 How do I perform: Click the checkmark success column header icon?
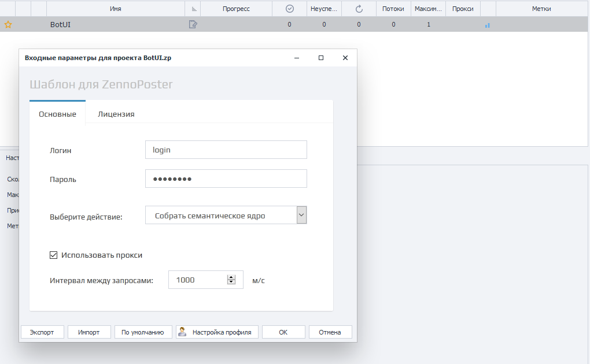289,8
